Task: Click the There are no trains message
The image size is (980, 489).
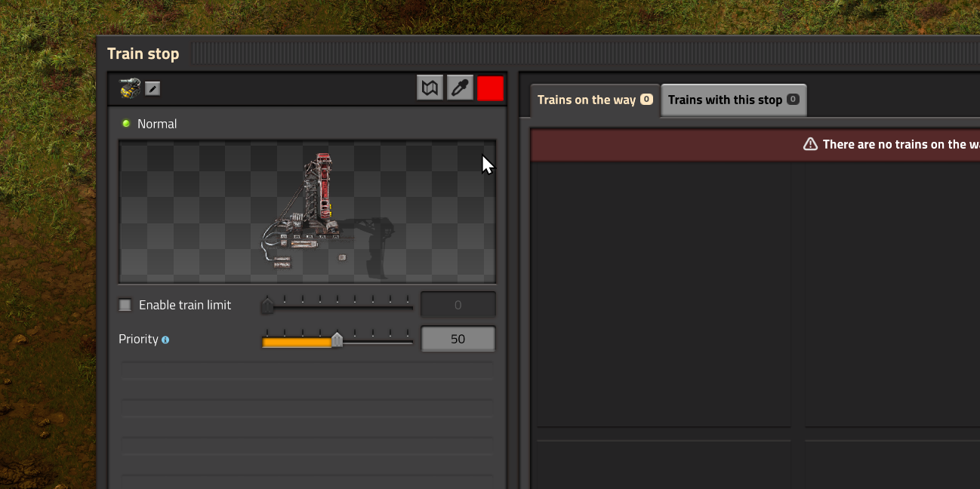Action: point(901,144)
